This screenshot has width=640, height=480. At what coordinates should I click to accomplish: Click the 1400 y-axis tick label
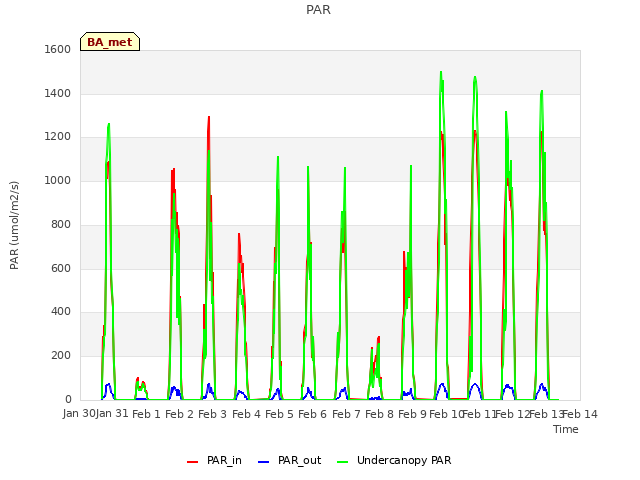tap(58, 93)
